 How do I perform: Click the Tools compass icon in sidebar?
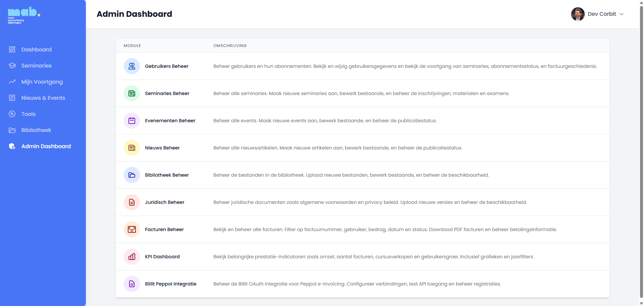pyautogui.click(x=12, y=114)
